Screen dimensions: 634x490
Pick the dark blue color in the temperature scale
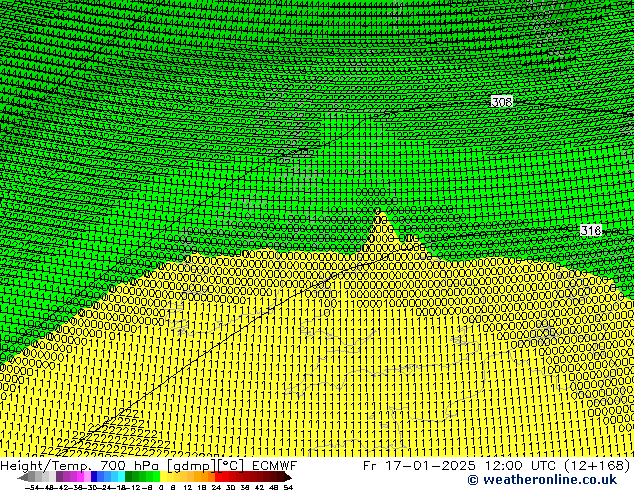pos(94,477)
